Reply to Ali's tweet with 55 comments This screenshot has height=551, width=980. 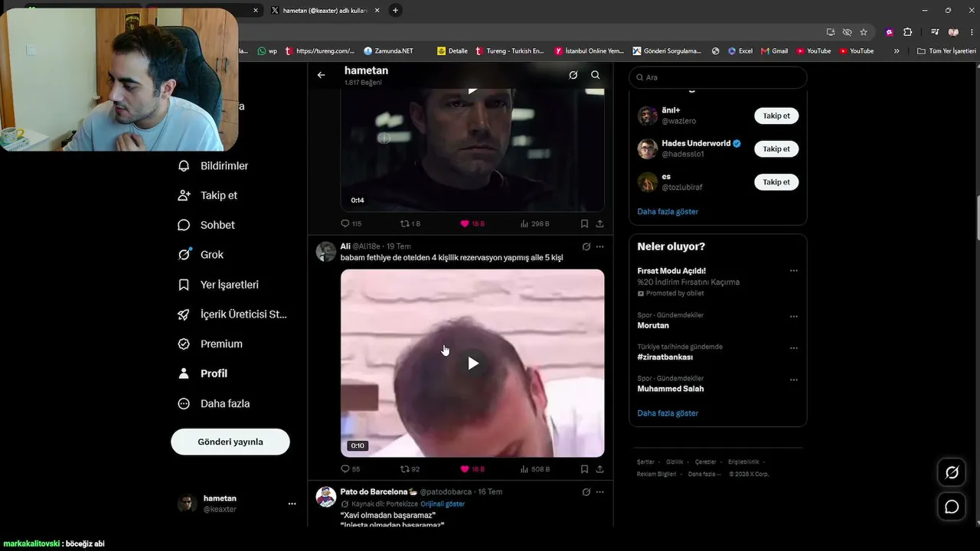pos(351,469)
